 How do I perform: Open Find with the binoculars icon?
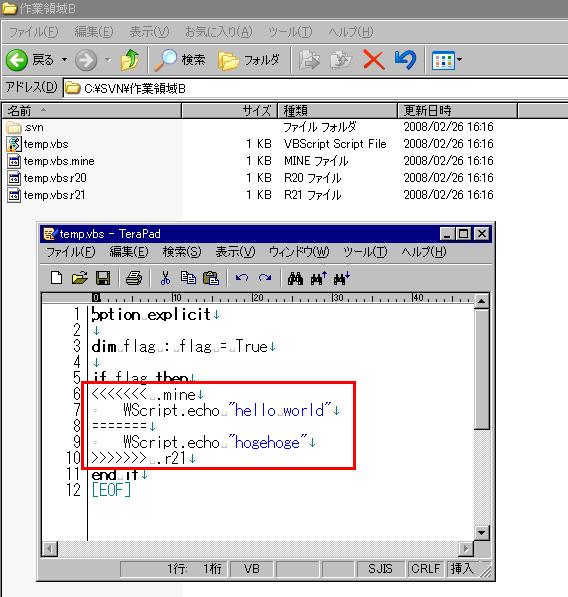pyautogui.click(x=295, y=278)
